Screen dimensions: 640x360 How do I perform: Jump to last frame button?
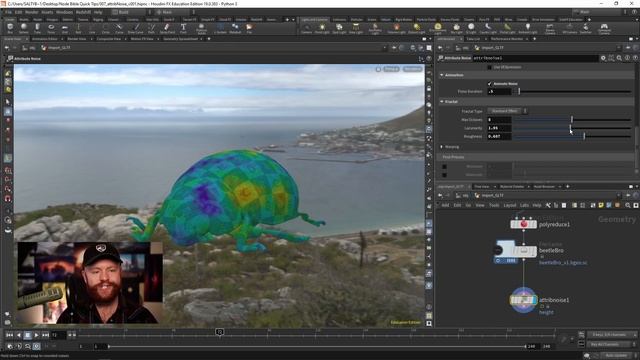coord(45,335)
